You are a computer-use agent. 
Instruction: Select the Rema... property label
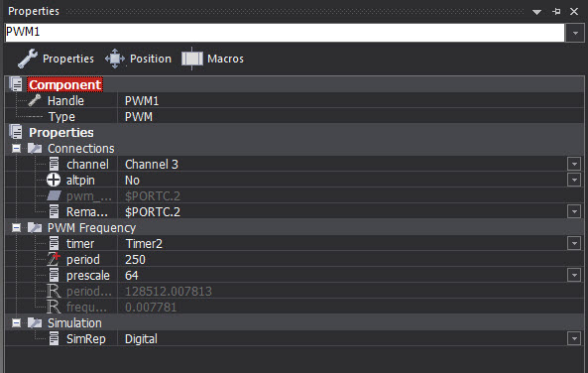[86, 212]
